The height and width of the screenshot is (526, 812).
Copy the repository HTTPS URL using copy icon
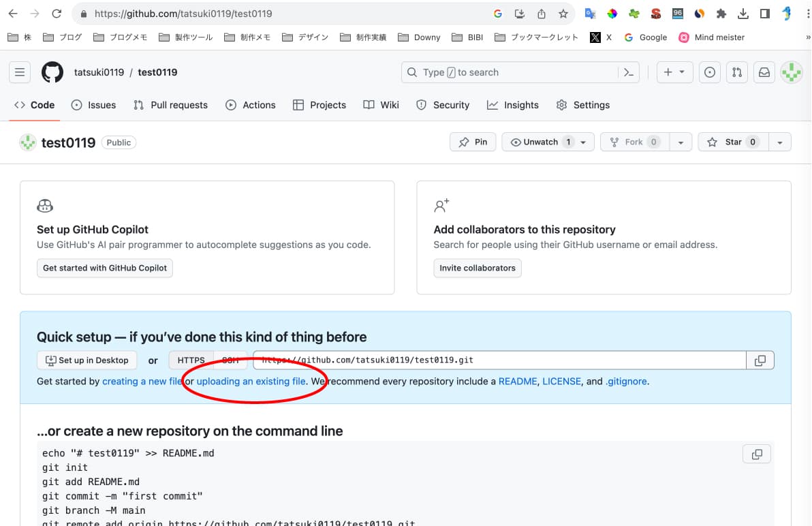click(760, 360)
